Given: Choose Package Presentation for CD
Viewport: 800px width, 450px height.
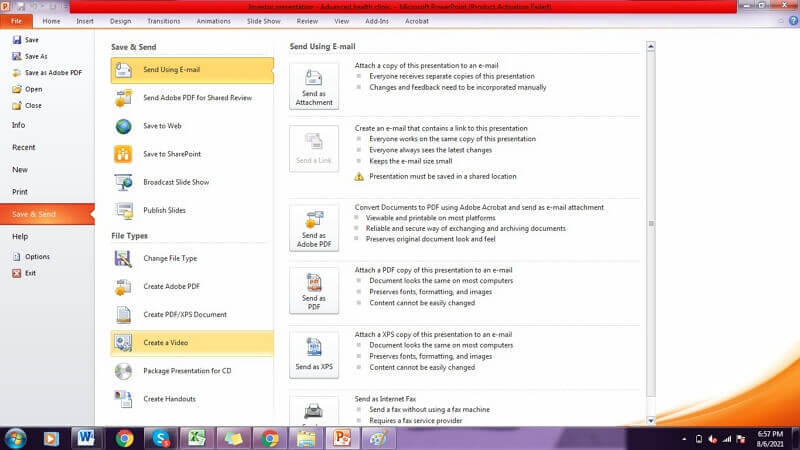Looking at the screenshot, I should point(192,371).
